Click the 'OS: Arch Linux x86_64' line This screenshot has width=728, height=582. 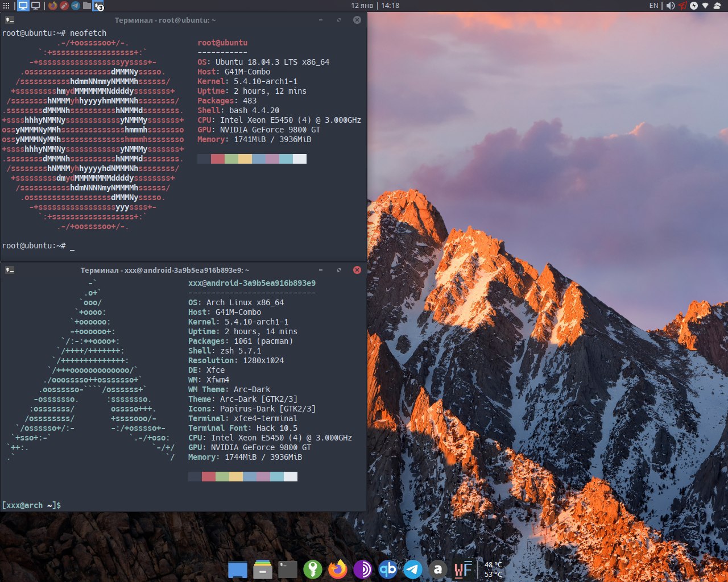236,302
